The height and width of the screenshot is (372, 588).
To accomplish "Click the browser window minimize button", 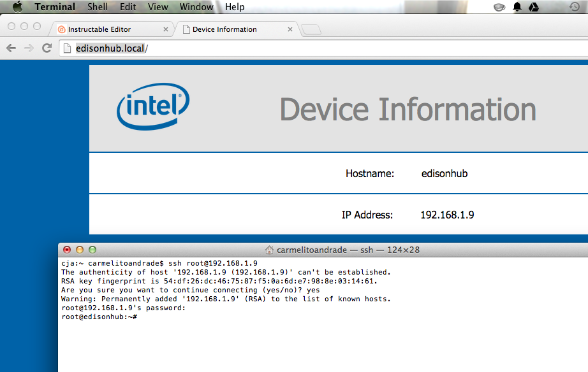I will [x=24, y=26].
